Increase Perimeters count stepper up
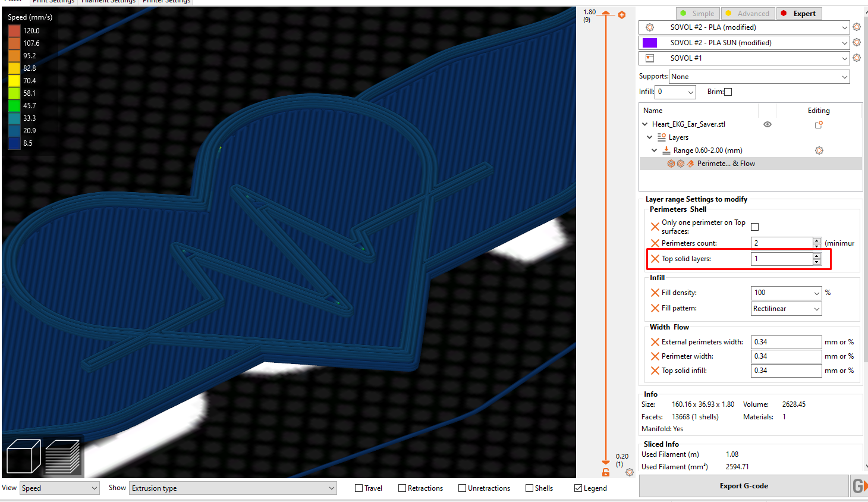Screen dimensions: 868x502 tap(817, 240)
